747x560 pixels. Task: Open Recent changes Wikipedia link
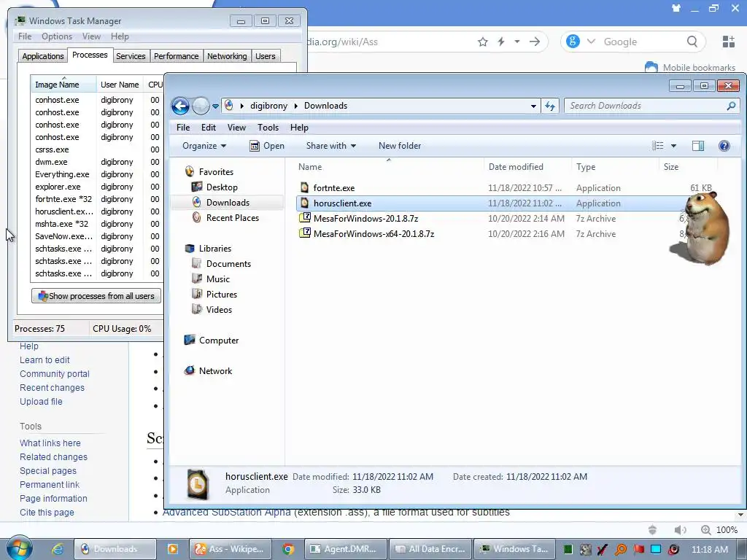[x=52, y=388]
